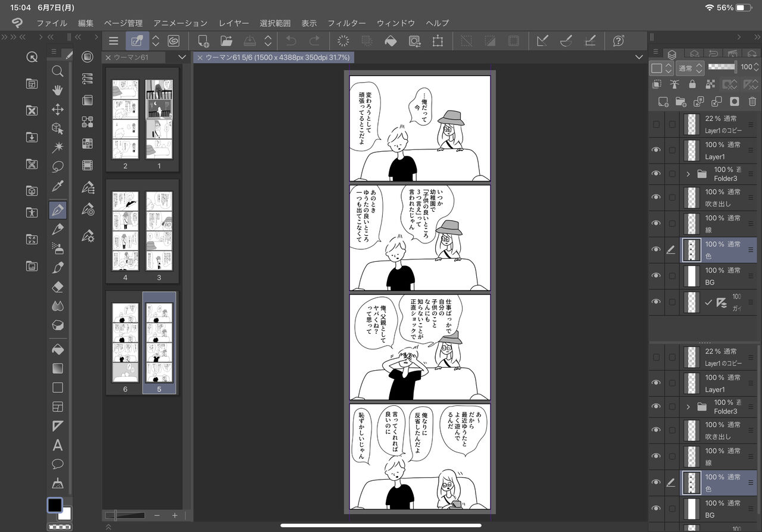Select the Auto select wand tool
The image size is (762, 532).
click(58, 147)
